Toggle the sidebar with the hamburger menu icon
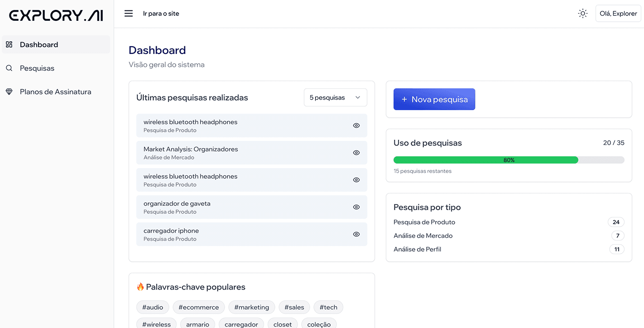 click(129, 14)
